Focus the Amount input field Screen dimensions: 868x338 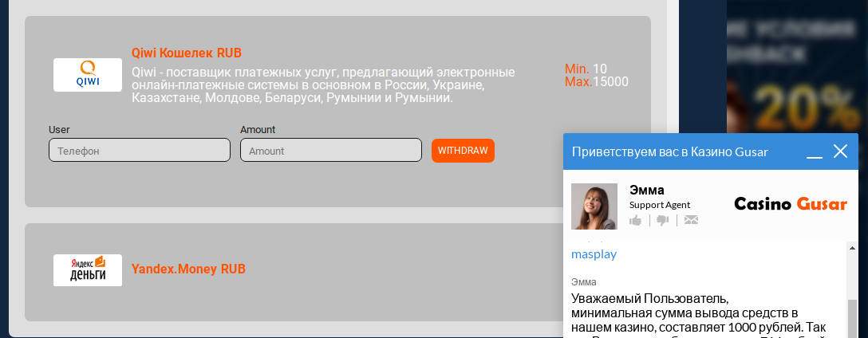331,150
